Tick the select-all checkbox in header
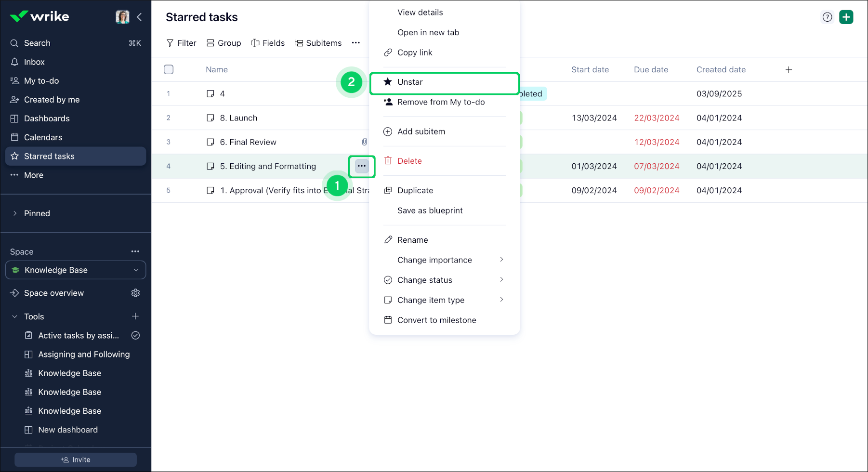Image resolution: width=868 pixels, height=472 pixels. pos(169,70)
